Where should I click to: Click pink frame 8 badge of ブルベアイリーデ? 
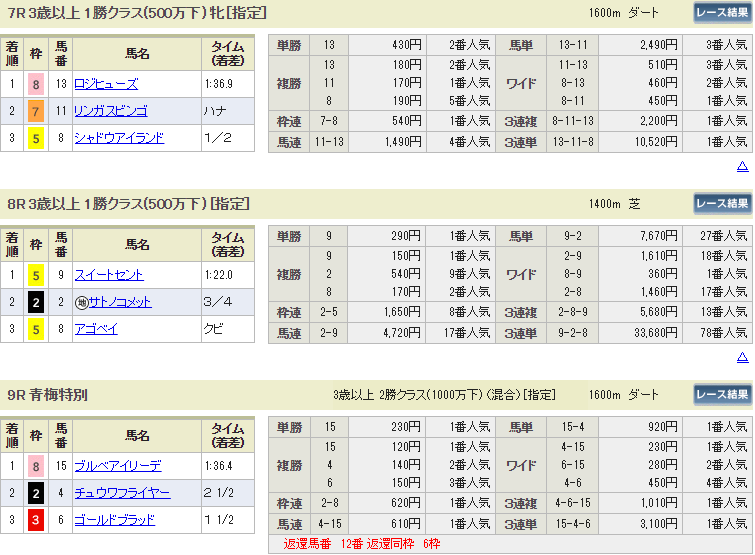click(36, 466)
